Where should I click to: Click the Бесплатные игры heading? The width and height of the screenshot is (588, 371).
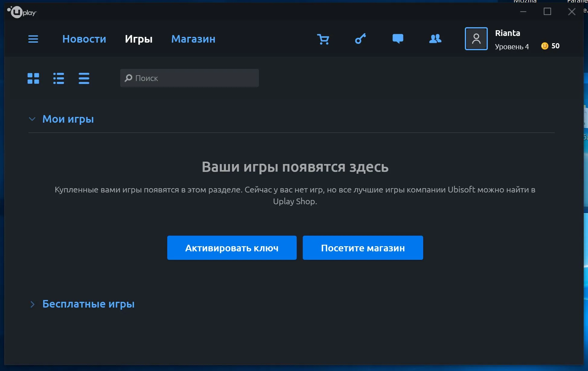click(x=88, y=304)
